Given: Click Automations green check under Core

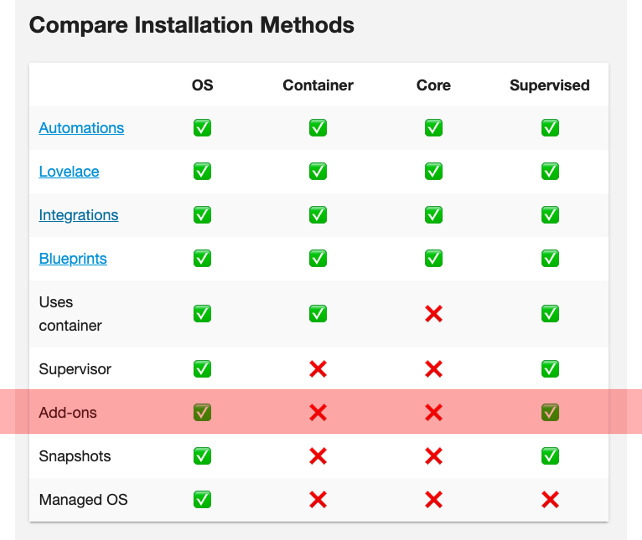Looking at the screenshot, I should (x=434, y=128).
